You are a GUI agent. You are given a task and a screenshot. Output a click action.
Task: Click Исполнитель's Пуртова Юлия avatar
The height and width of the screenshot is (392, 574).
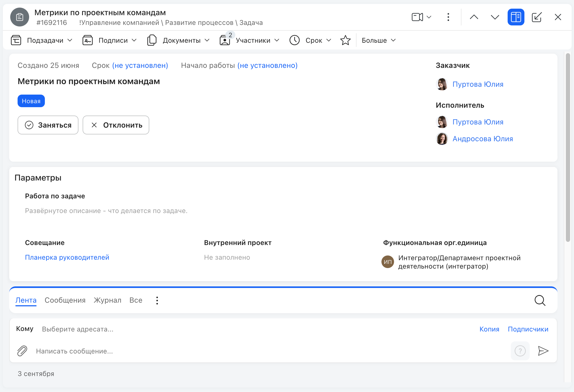(442, 122)
